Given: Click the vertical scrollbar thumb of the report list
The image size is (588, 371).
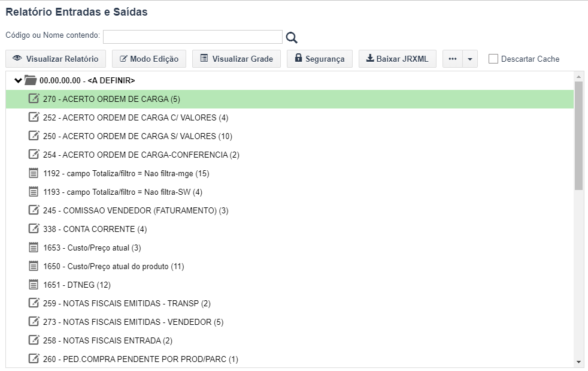Looking at the screenshot, I should [x=578, y=135].
